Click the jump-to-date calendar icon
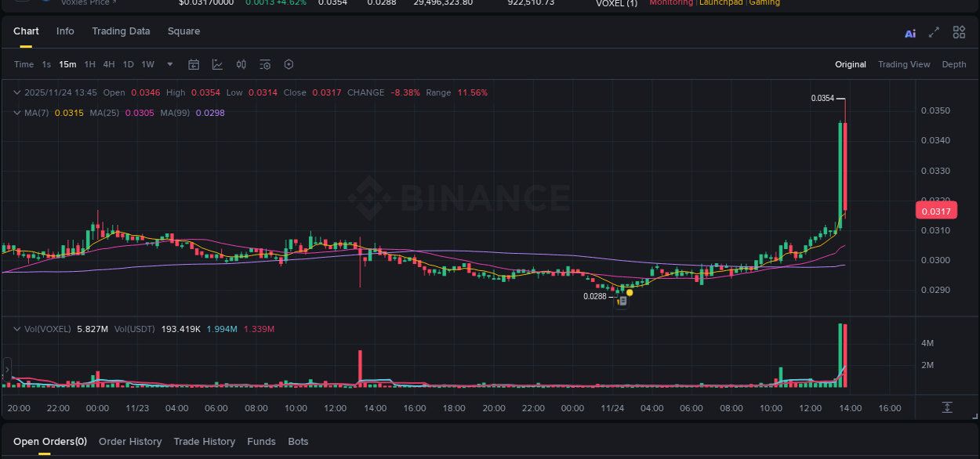 pos(194,64)
